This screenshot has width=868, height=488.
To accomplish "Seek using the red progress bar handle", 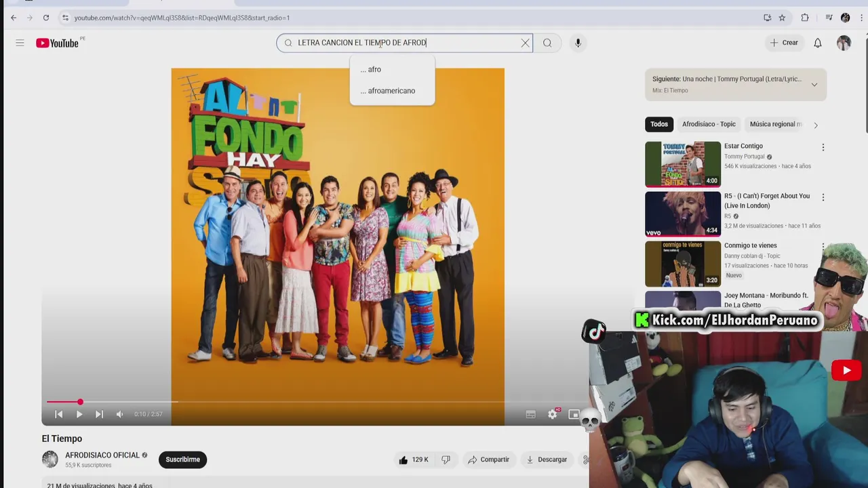I will point(80,402).
